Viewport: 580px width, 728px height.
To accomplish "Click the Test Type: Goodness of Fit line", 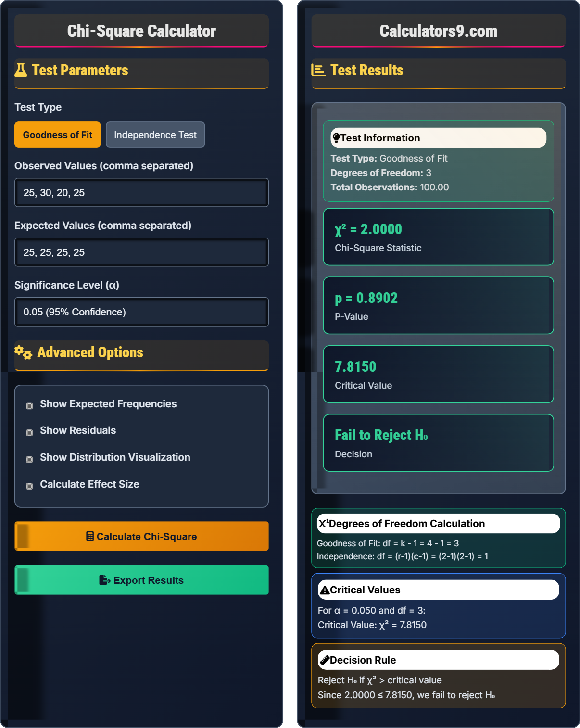I will point(389,158).
